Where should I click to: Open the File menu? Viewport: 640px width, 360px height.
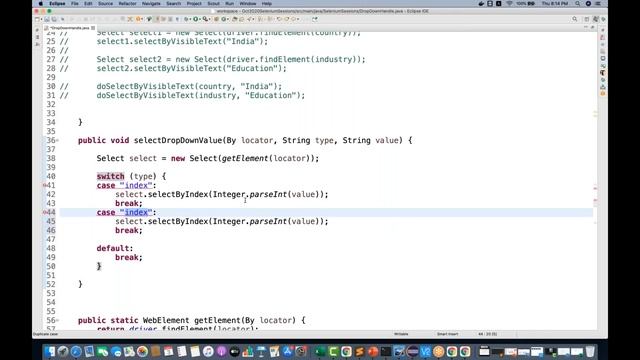(74, 3)
